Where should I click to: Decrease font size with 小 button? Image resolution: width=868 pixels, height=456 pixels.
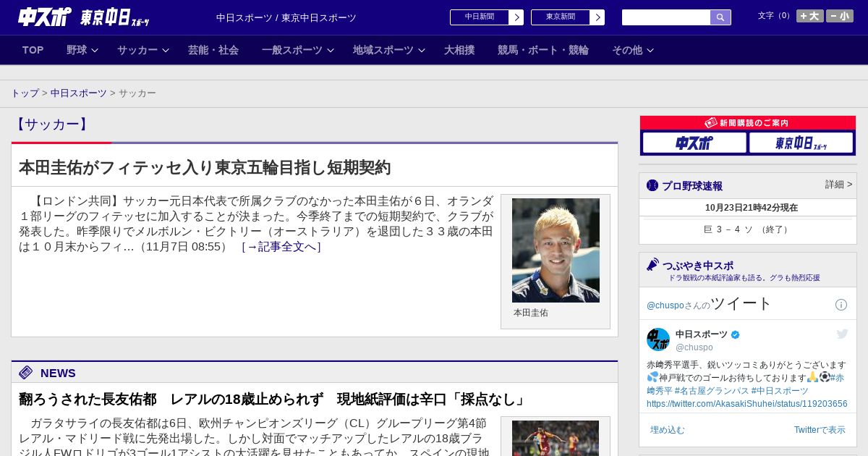pyautogui.click(x=840, y=16)
